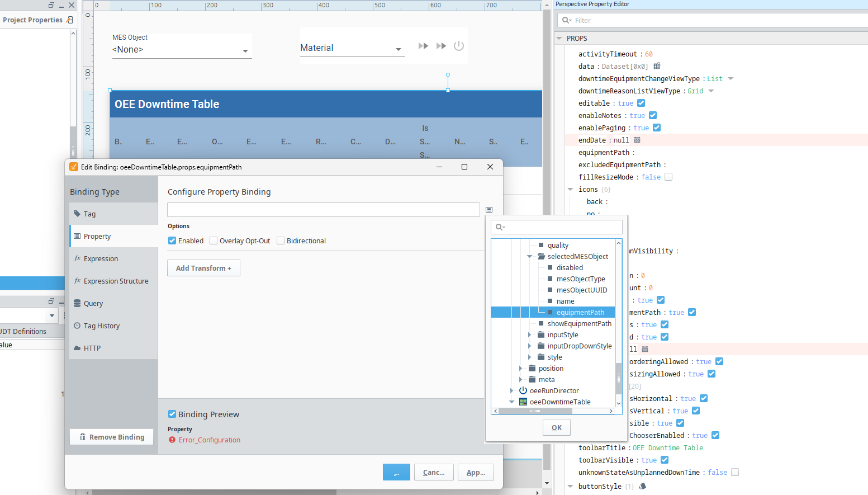Switch to Expression binding type
868x495 pixels.
tap(101, 259)
